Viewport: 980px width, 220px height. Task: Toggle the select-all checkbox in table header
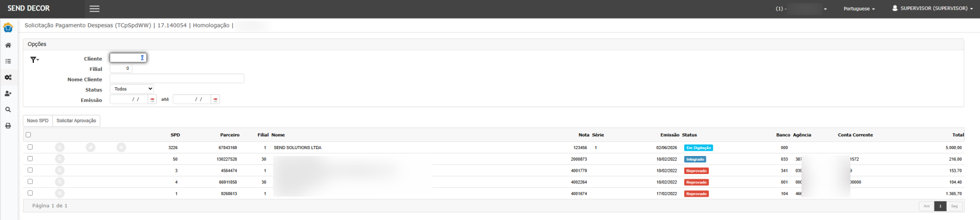[x=28, y=134]
